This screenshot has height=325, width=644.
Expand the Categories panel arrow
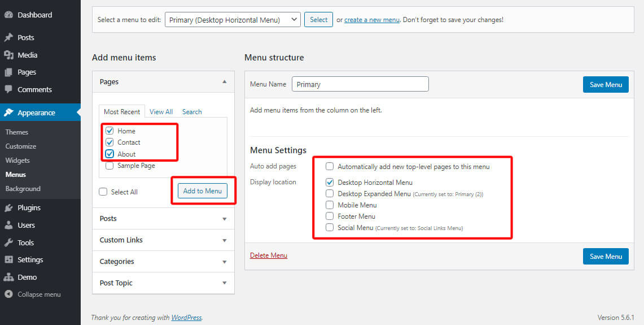(224, 262)
